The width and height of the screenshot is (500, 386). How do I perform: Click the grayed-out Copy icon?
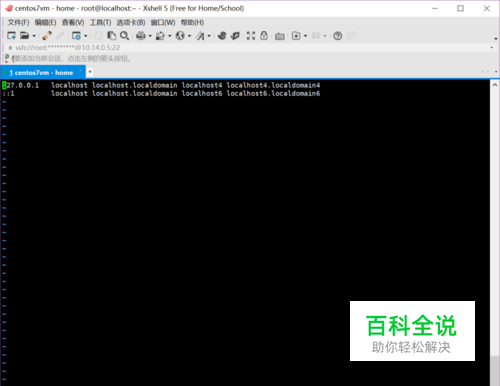pos(98,35)
